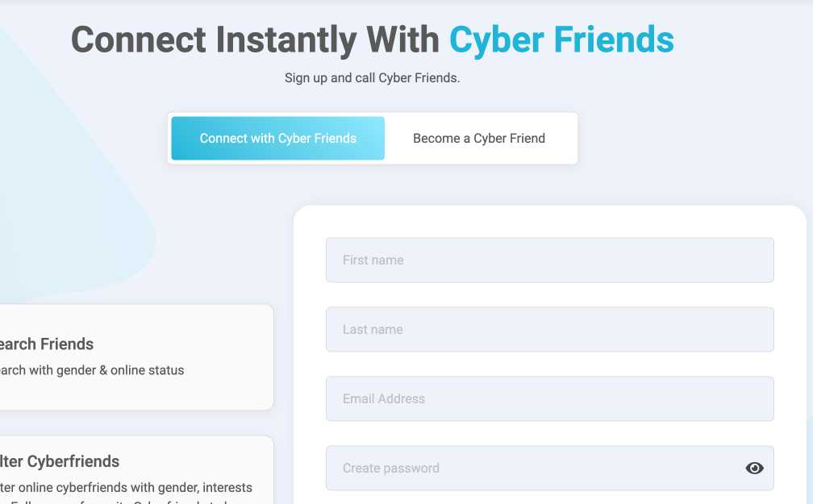
Task: Select the Connect with Cyber Friends tab
Action: [277, 139]
